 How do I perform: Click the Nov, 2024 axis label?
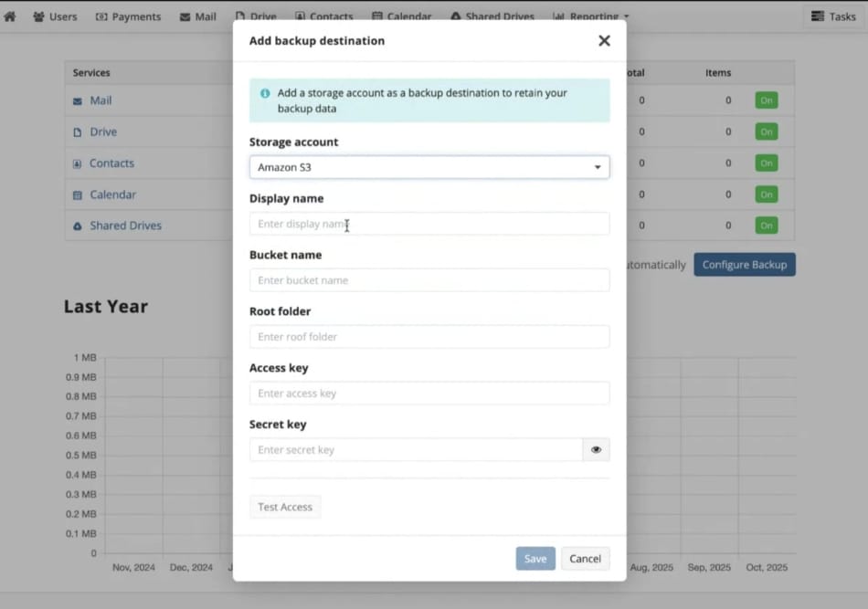coord(133,568)
